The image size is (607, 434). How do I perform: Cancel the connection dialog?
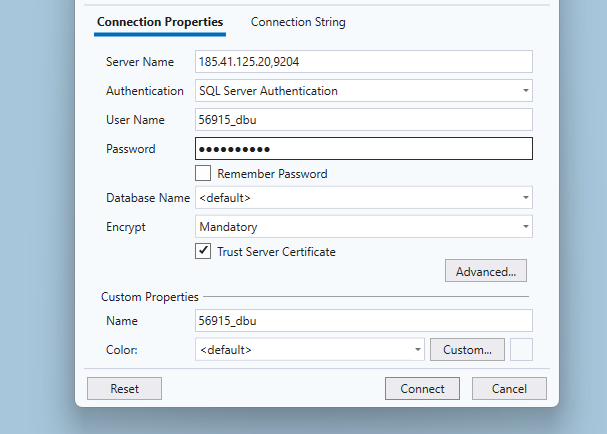[x=509, y=388]
